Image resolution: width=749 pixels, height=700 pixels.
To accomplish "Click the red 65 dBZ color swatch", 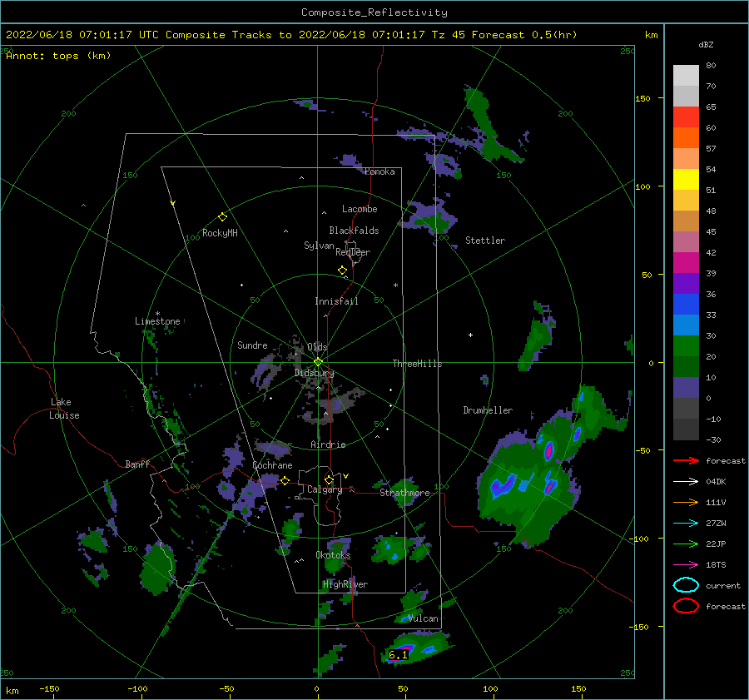I will 686,117.
